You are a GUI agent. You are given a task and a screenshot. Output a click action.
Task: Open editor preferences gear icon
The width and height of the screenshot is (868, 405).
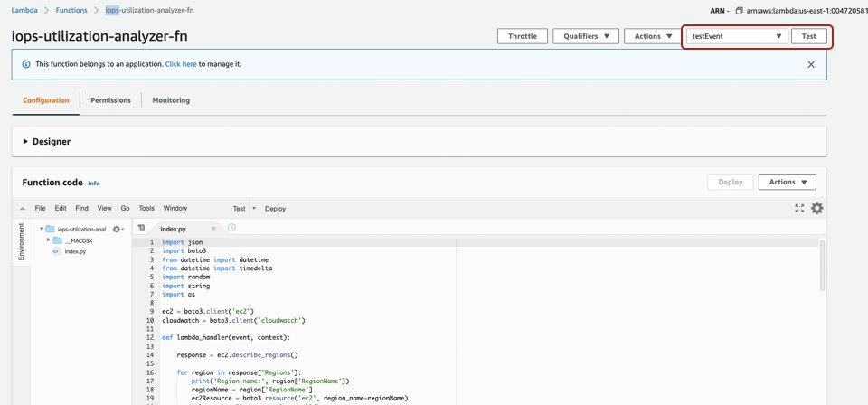[x=817, y=208]
